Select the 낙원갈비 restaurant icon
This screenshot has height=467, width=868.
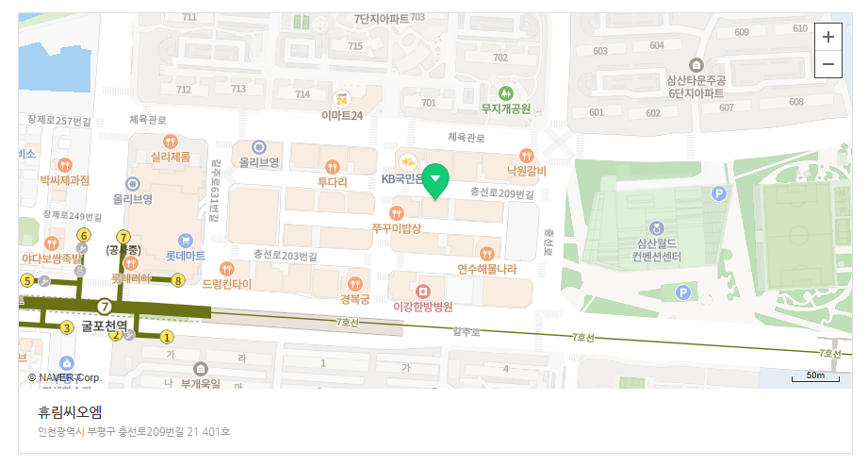(x=527, y=156)
